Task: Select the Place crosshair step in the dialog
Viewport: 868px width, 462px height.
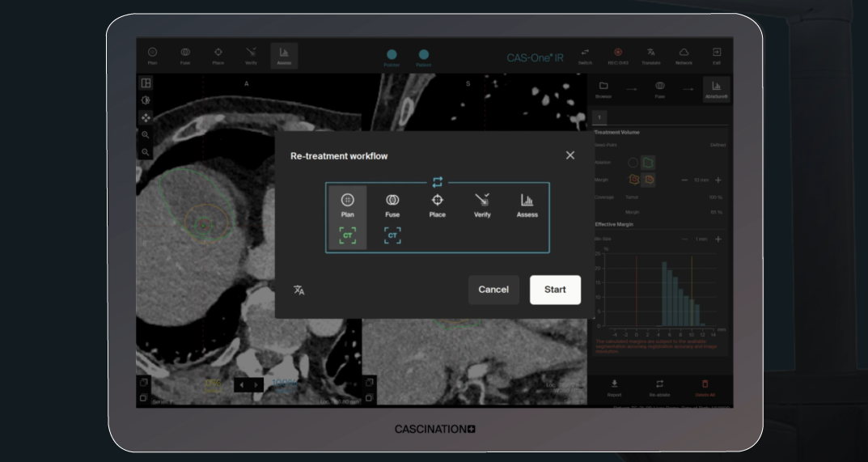Action: tap(437, 206)
